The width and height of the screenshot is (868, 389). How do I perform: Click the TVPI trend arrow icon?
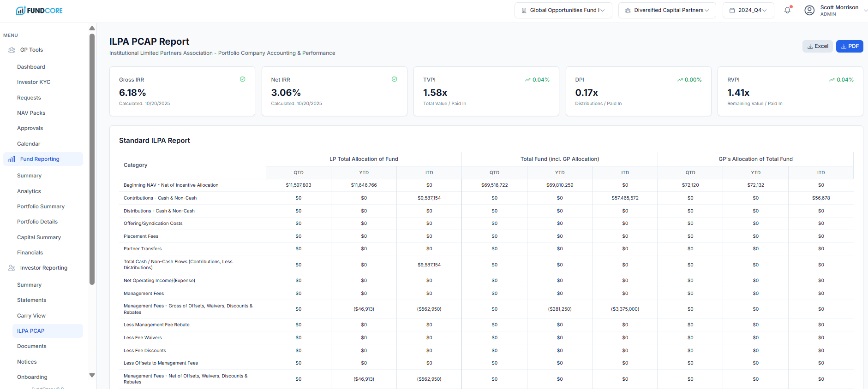(x=527, y=80)
